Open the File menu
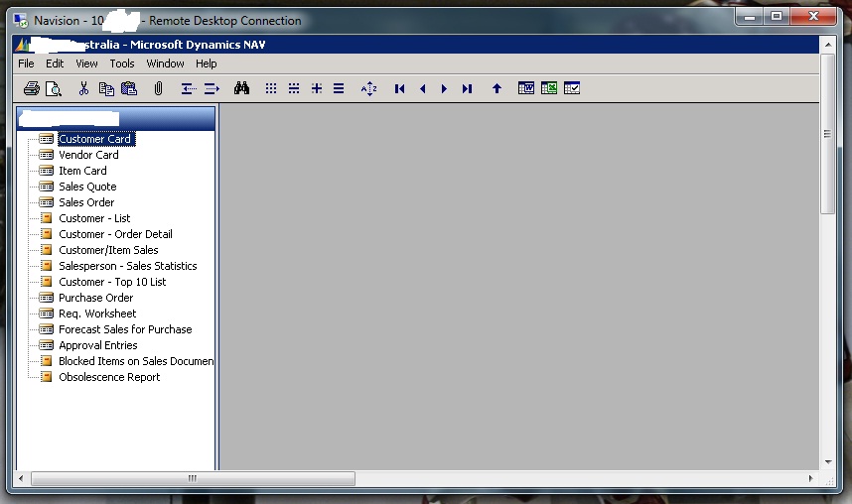Screen dimensions: 852x504 26,63
